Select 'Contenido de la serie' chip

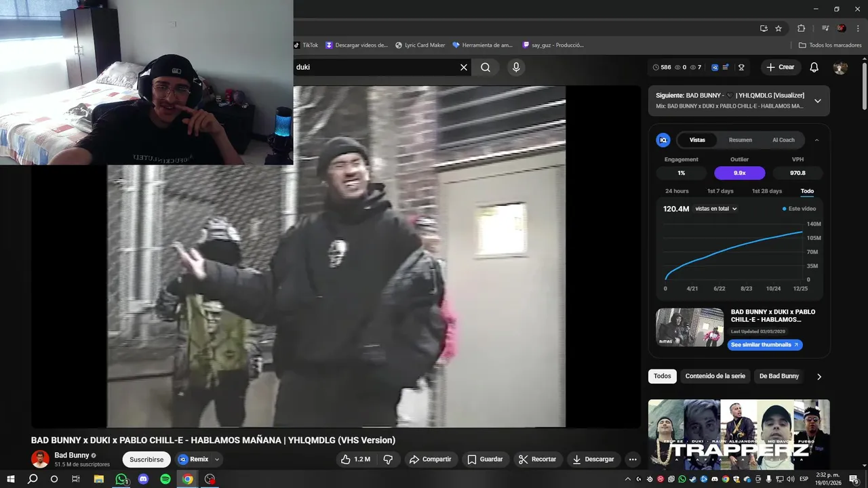[x=715, y=376]
